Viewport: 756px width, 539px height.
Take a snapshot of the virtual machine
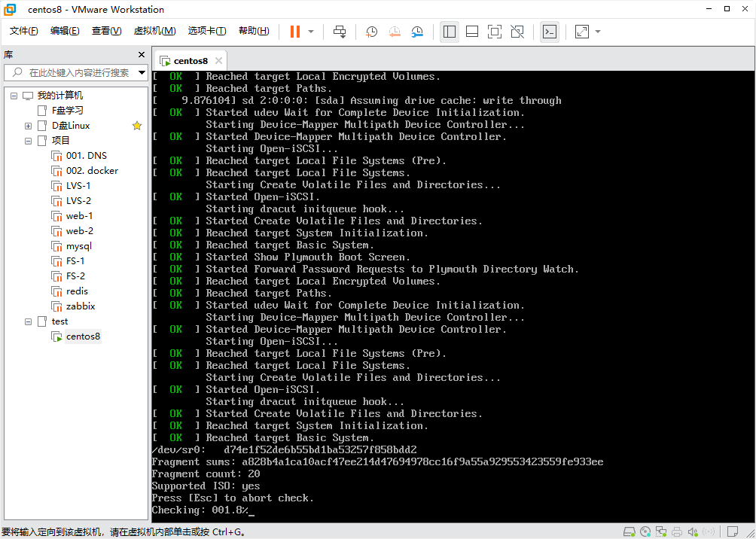371,32
